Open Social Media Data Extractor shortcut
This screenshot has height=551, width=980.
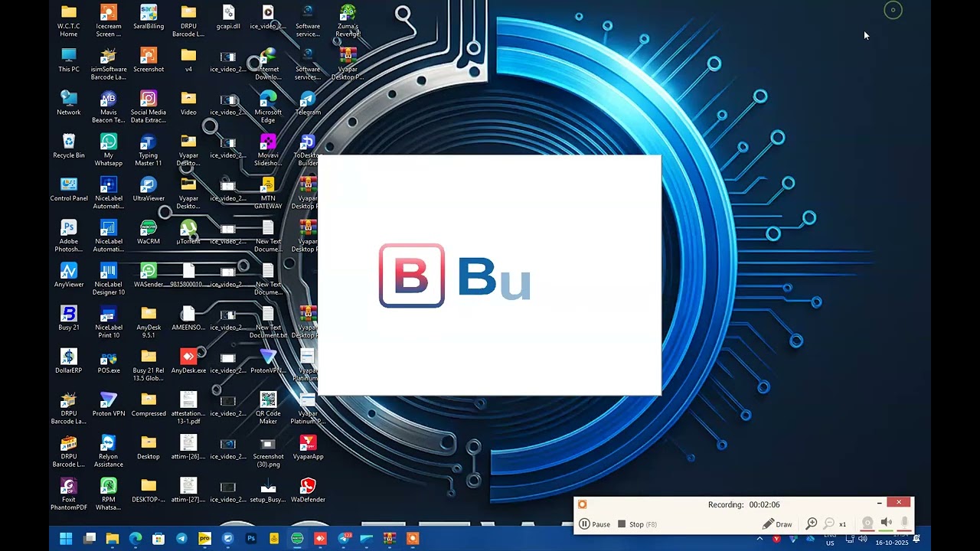coord(149,107)
